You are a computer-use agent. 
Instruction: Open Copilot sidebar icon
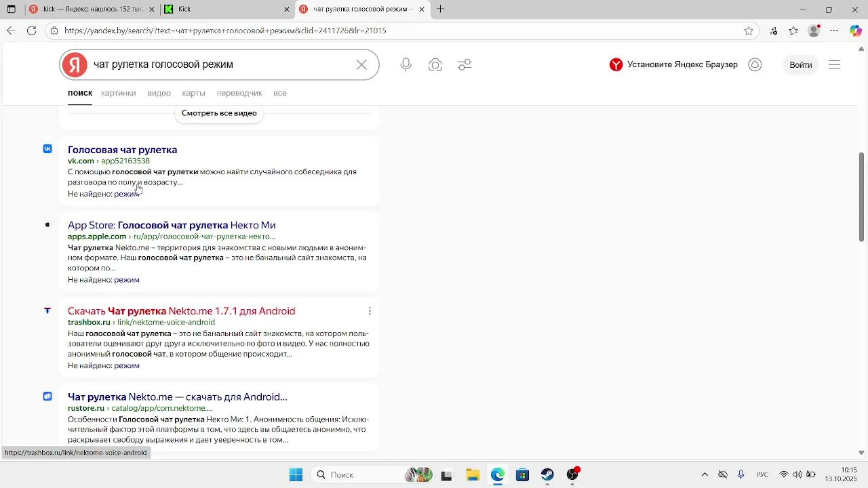856,30
